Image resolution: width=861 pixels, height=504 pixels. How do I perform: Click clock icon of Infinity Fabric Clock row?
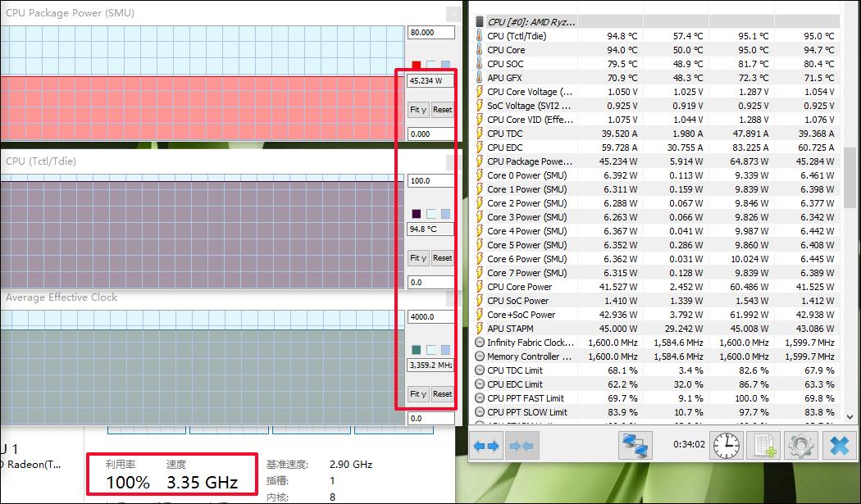(479, 342)
